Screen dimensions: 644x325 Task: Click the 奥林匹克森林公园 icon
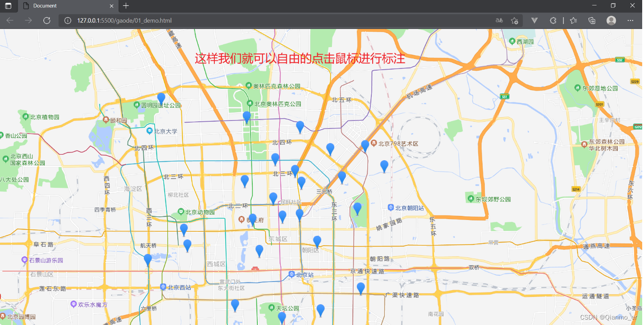point(248,86)
